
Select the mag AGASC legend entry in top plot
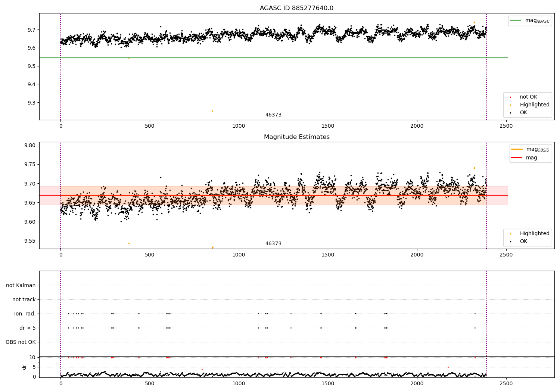[x=530, y=21]
